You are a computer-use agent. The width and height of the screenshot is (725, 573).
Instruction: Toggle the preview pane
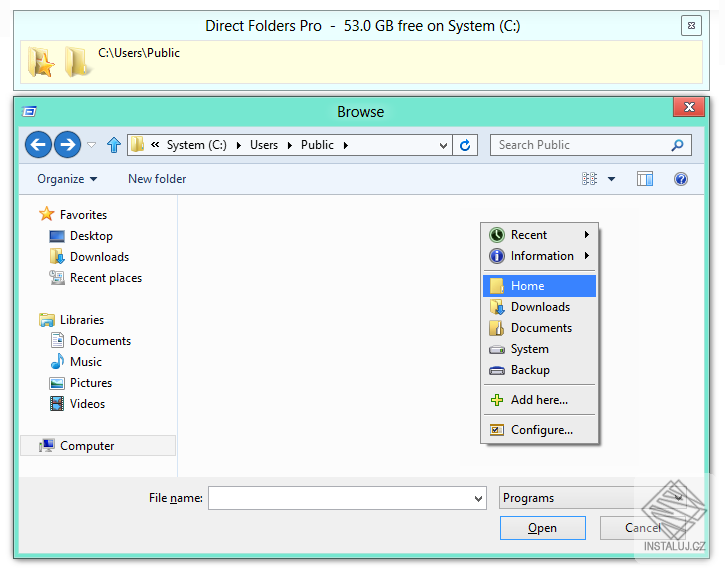pyautogui.click(x=645, y=179)
